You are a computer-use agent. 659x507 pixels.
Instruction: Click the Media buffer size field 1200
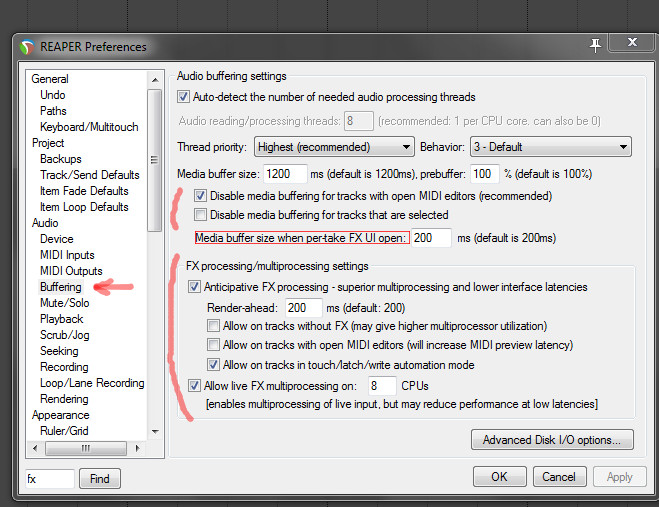[285, 174]
